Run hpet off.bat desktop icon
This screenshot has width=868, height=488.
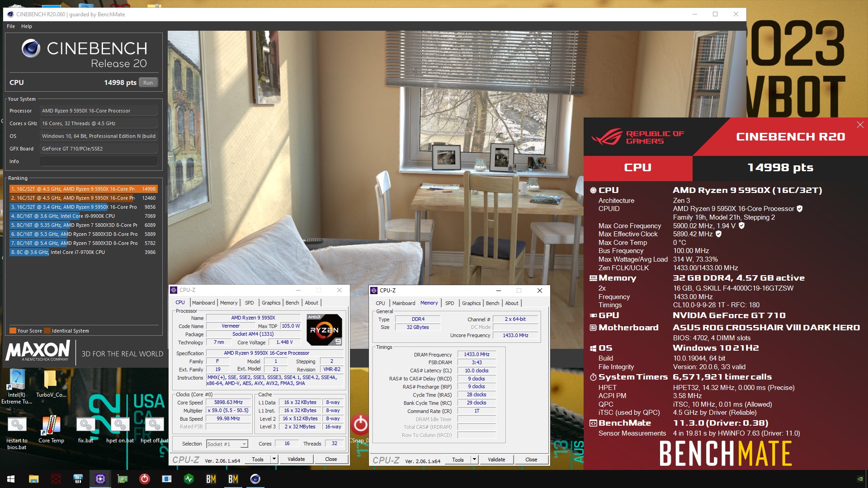coord(154,429)
